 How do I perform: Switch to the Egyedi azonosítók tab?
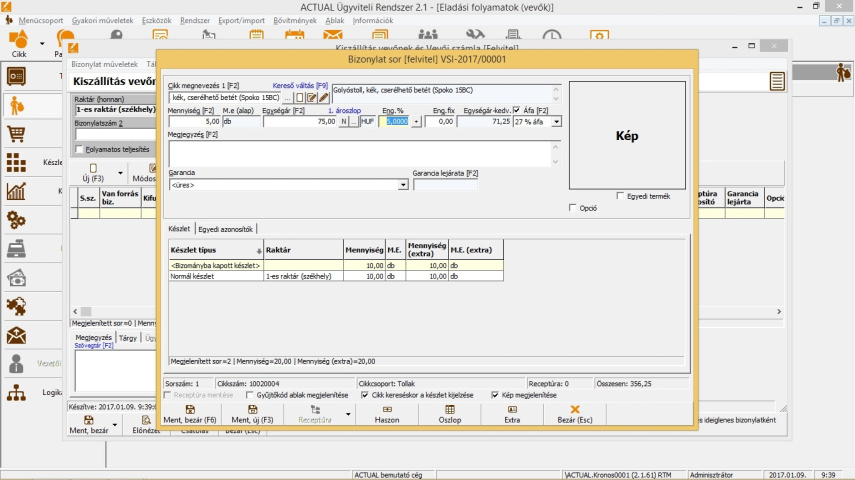(224, 229)
